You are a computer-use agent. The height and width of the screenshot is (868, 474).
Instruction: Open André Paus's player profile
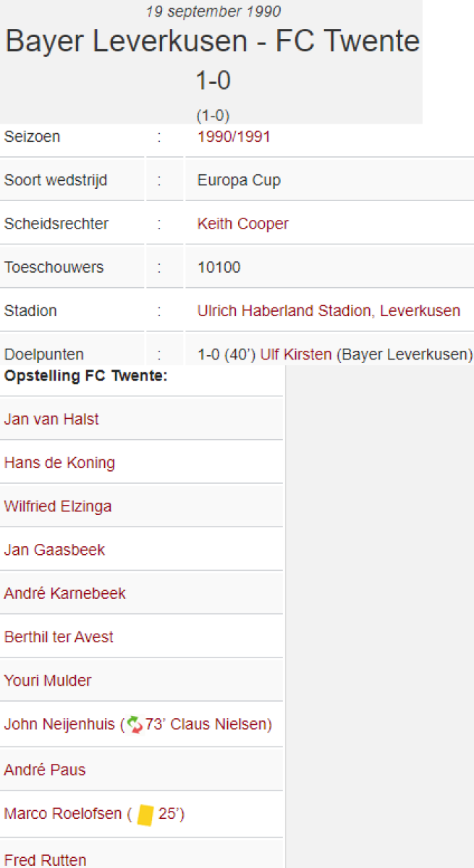click(x=45, y=770)
